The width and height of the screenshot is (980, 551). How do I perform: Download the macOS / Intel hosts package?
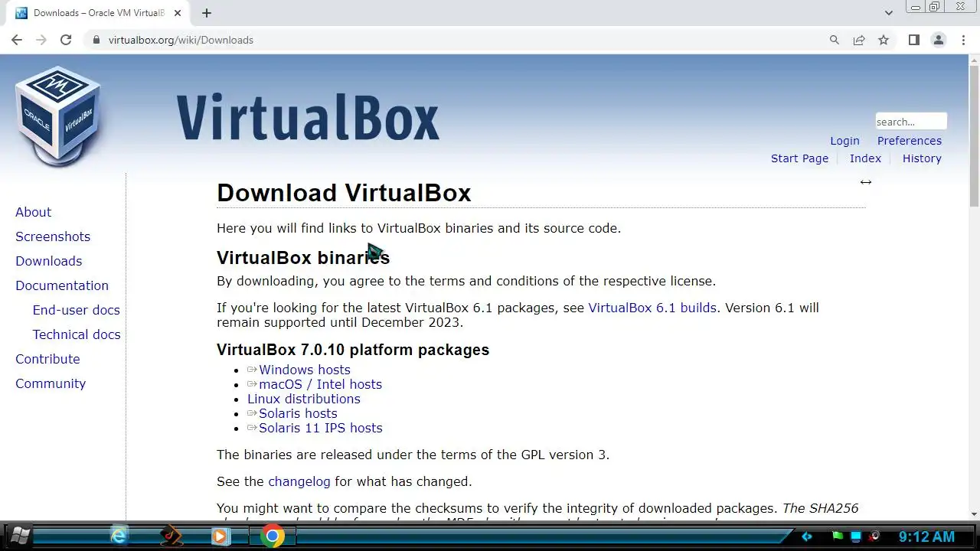point(320,384)
